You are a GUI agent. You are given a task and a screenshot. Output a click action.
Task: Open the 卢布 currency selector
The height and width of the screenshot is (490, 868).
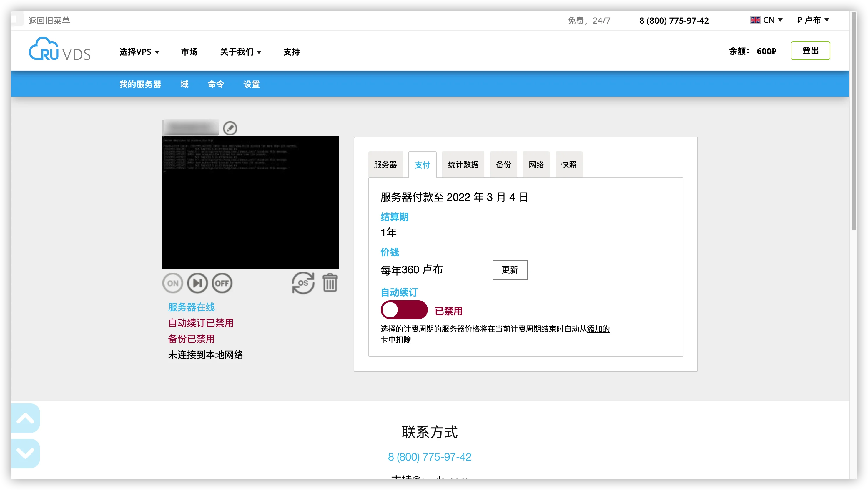coord(813,20)
